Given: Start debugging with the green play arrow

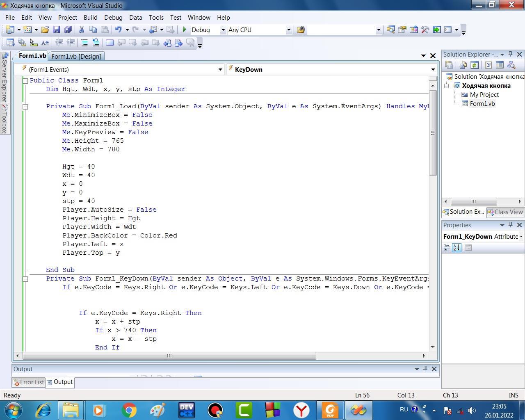Looking at the screenshot, I should 185,30.
